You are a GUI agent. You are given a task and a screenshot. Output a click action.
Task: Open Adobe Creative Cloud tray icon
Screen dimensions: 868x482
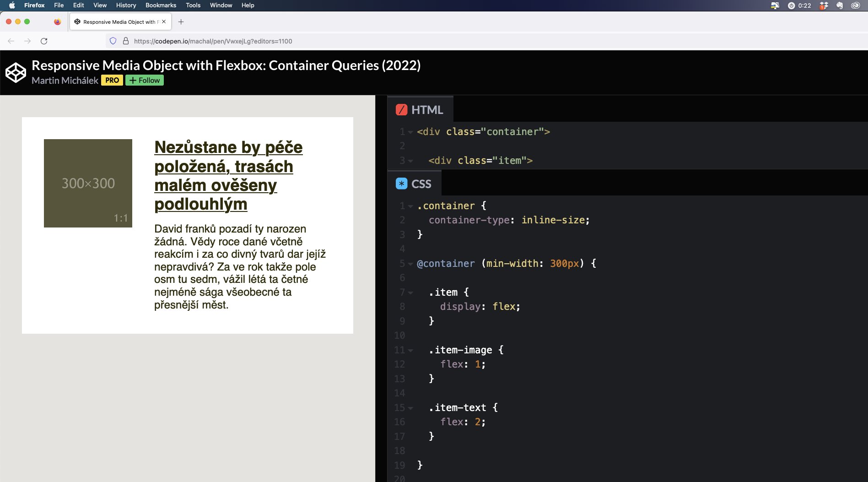coord(856,5)
